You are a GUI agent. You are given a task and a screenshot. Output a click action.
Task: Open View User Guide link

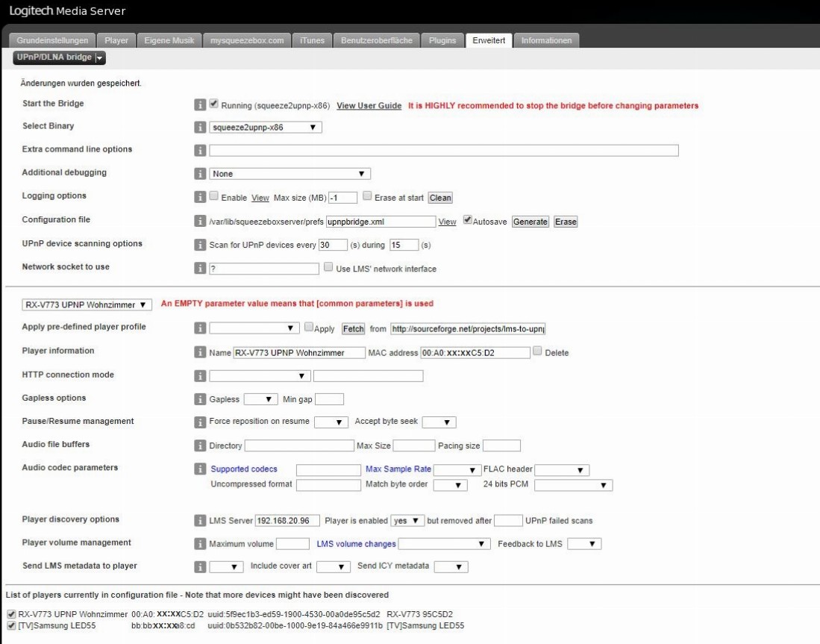[x=369, y=106]
